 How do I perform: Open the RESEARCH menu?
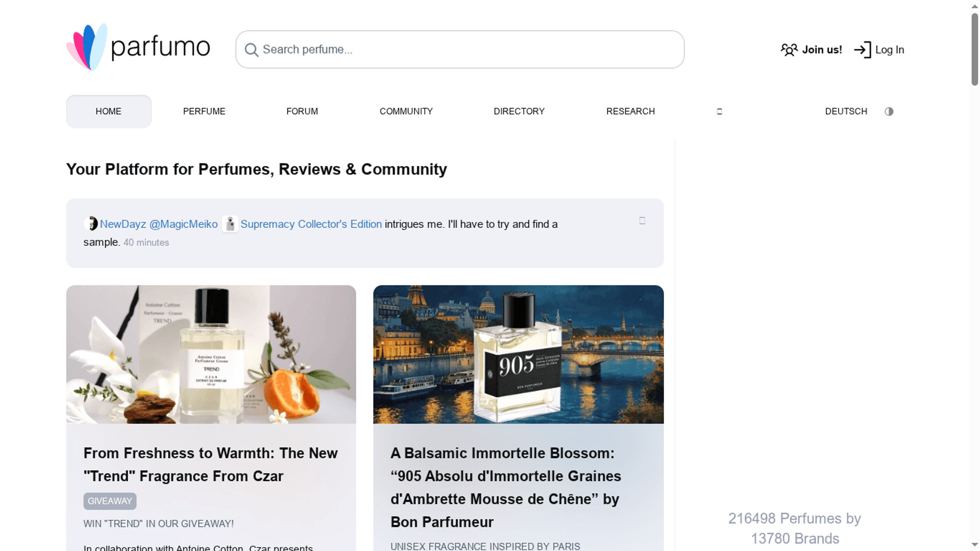coord(630,111)
